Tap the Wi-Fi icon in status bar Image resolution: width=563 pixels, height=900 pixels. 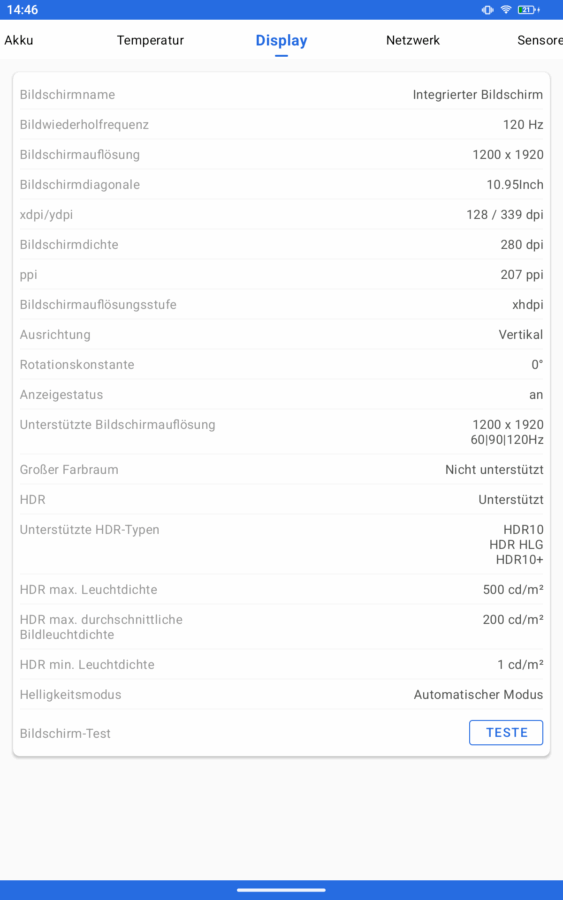click(x=506, y=10)
